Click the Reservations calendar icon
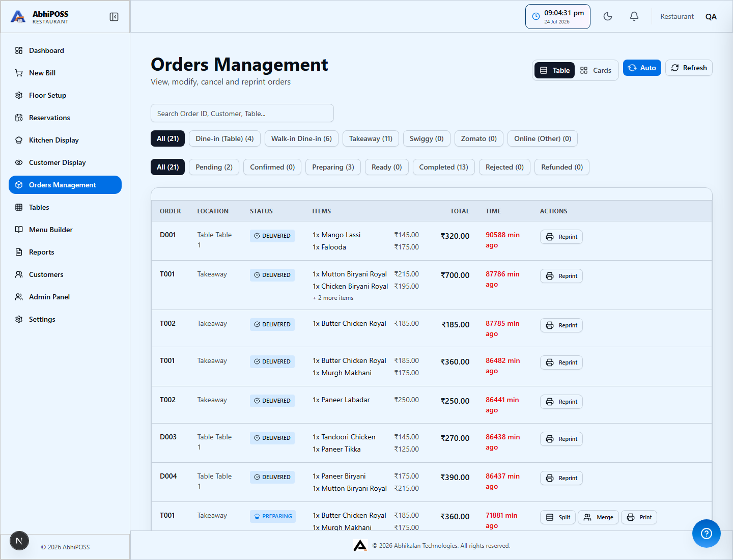Screen dimensions: 733x560 [x=19, y=118]
